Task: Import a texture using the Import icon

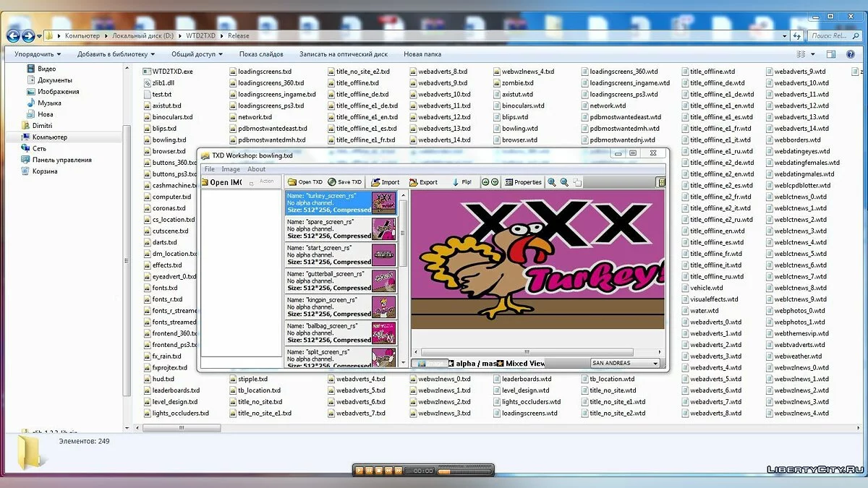Action: (x=384, y=182)
